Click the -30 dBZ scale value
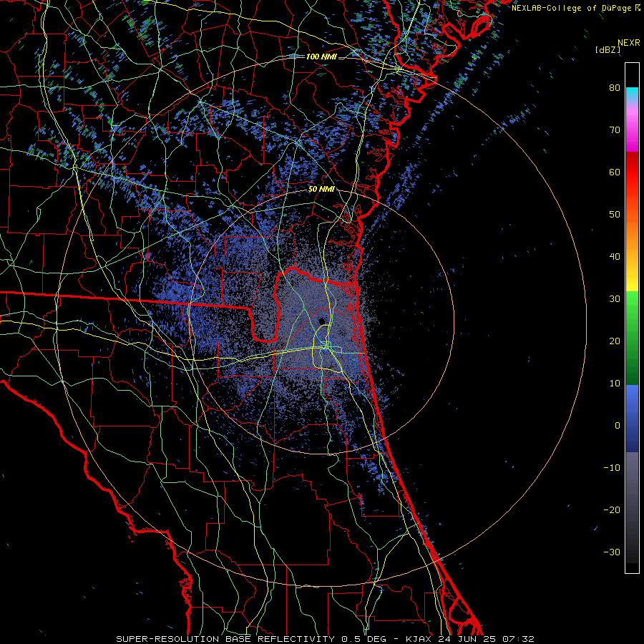The width and height of the screenshot is (644, 644). click(612, 552)
